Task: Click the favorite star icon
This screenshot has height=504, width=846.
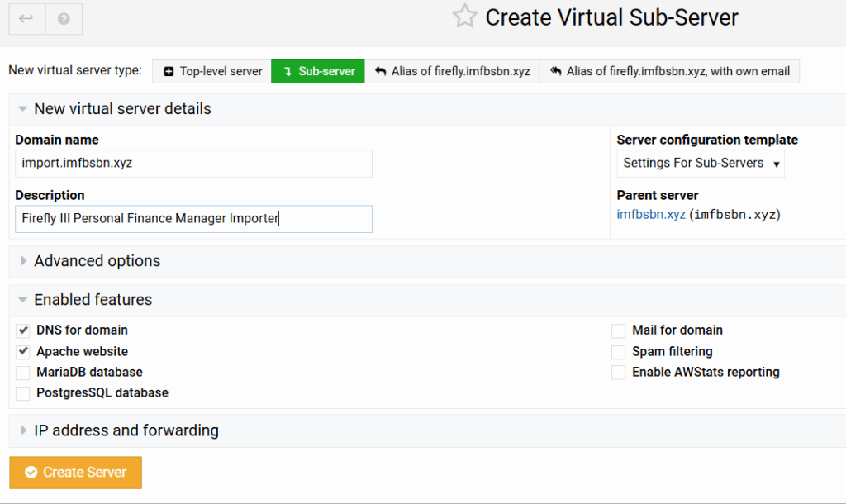Action: click(x=464, y=17)
